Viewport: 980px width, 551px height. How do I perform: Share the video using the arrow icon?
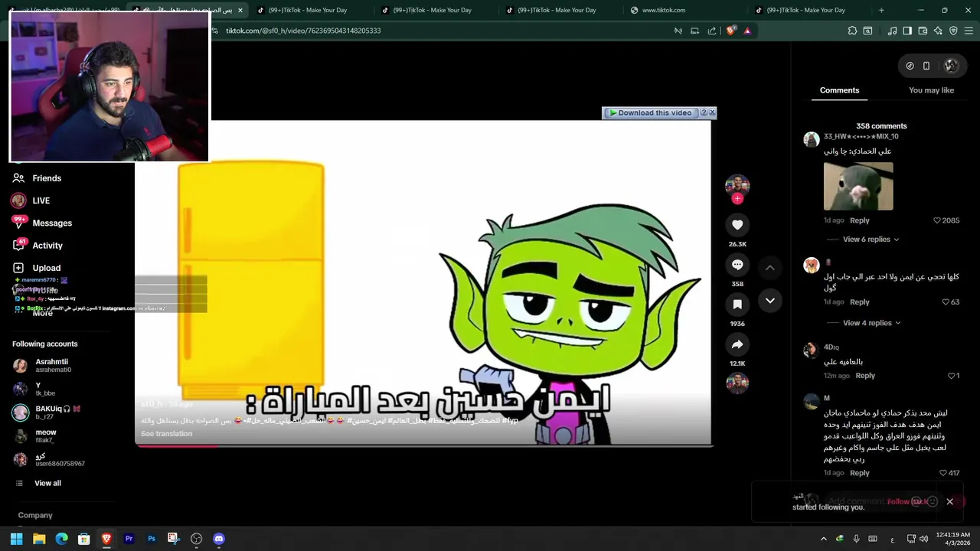(x=737, y=344)
